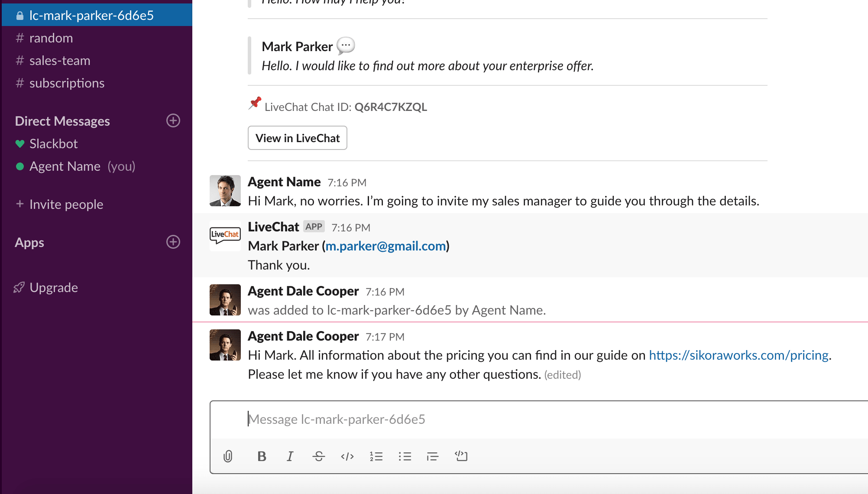Click the (edited) label on last message

tap(563, 374)
